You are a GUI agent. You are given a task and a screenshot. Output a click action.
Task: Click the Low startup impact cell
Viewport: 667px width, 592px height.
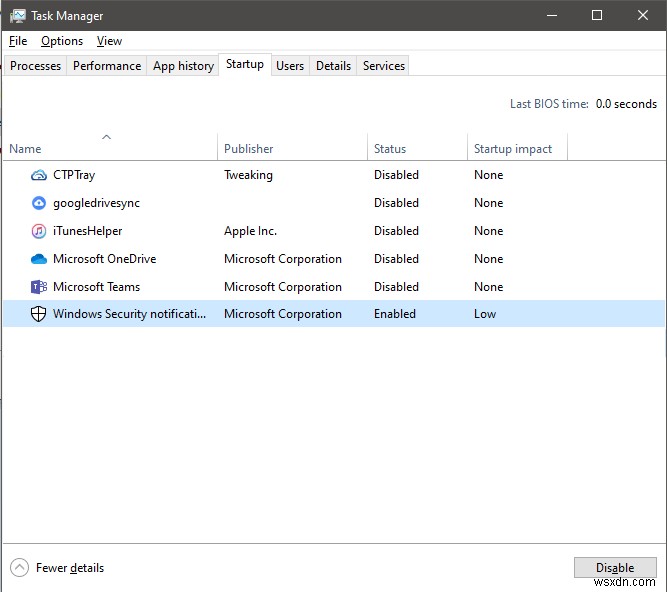[485, 314]
